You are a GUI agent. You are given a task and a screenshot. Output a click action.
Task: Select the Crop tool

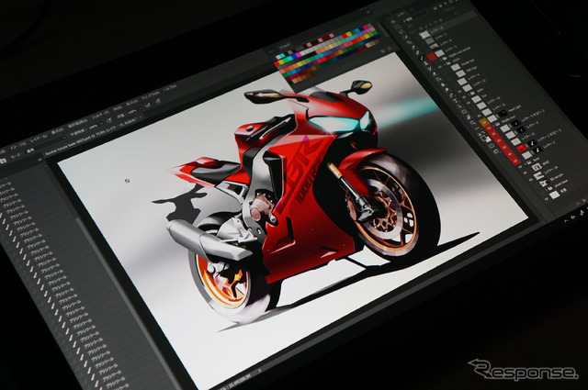tap(410, 42)
